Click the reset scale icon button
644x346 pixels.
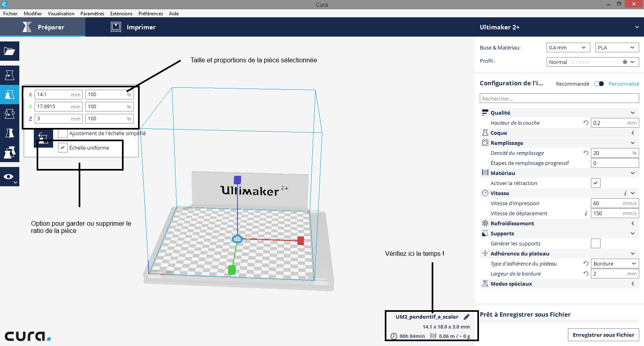[43, 139]
